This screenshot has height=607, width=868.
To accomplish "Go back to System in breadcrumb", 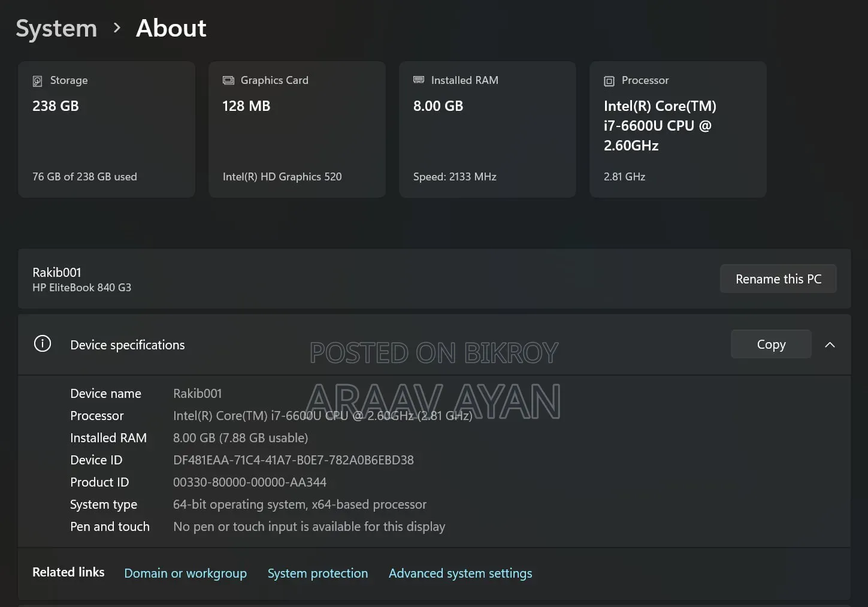I will (56, 28).
